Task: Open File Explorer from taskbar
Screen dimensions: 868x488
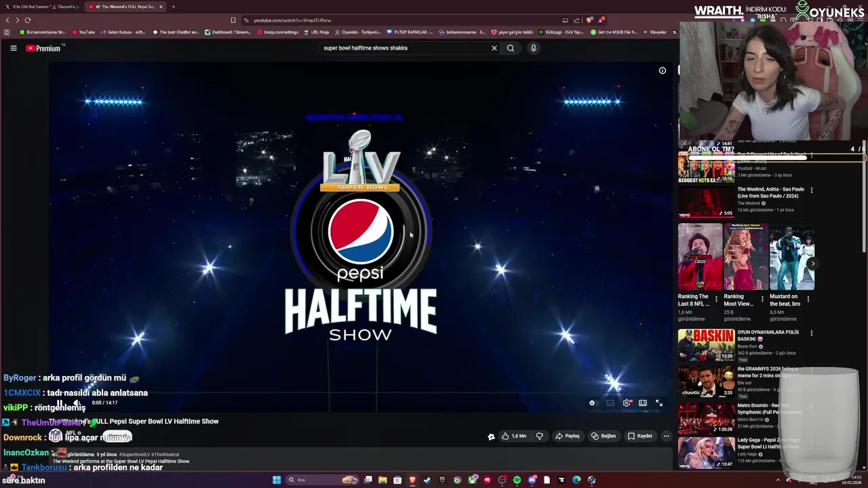Action: [x=382, y=481]
